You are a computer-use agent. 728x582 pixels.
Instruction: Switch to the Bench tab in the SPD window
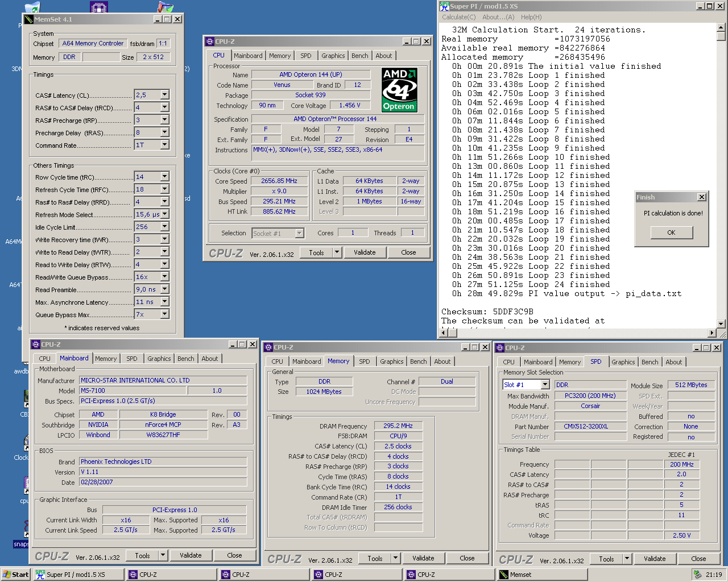point(650,362)
